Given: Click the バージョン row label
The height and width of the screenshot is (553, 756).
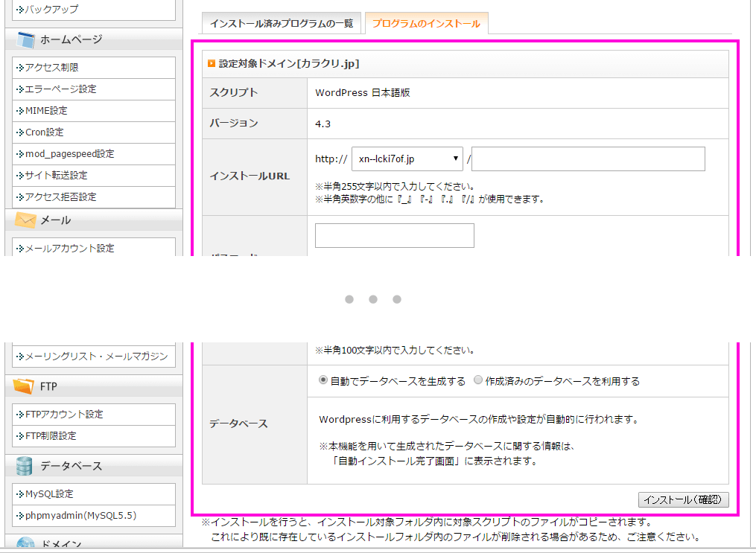Looking at the screenshot, I should pos(234,124).
